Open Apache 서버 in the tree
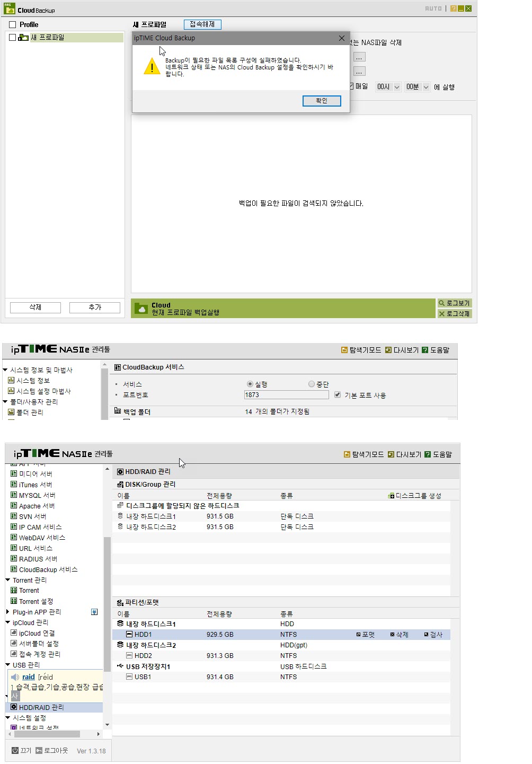This screenshot has width=532, height=764. pyautogui.click(x=32, y=506)
